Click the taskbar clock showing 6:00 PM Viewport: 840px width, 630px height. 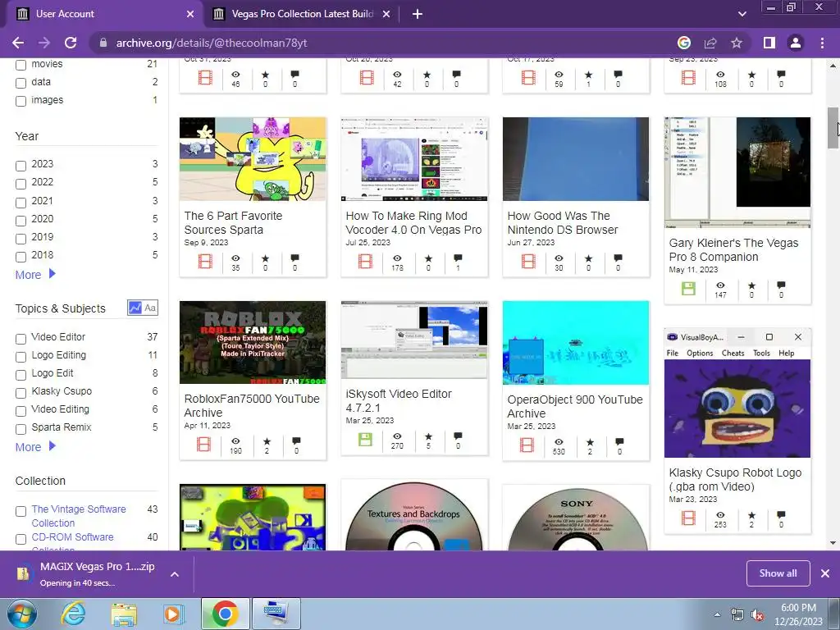click(798, 614)
